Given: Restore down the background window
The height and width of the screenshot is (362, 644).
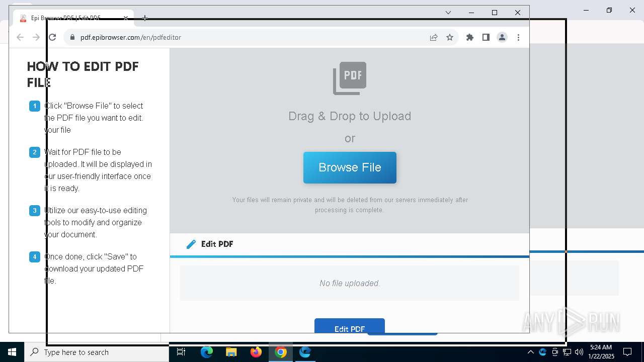Looking at the screenshot, I should (609, 10).
